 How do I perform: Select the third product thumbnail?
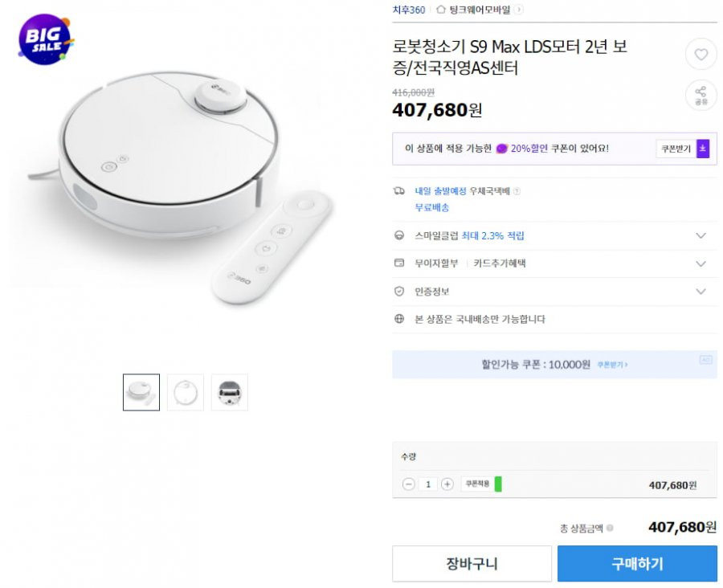(x=229, y=393)
